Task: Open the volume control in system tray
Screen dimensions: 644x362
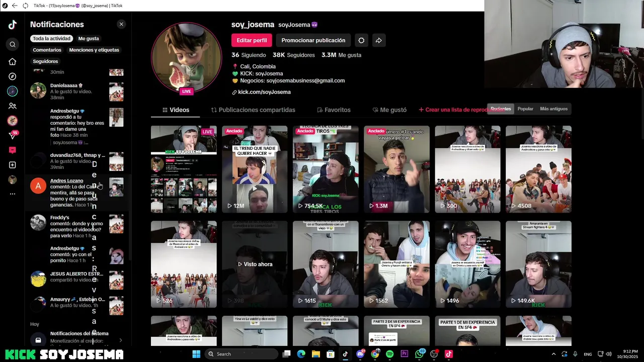Action: click(609, 354)
